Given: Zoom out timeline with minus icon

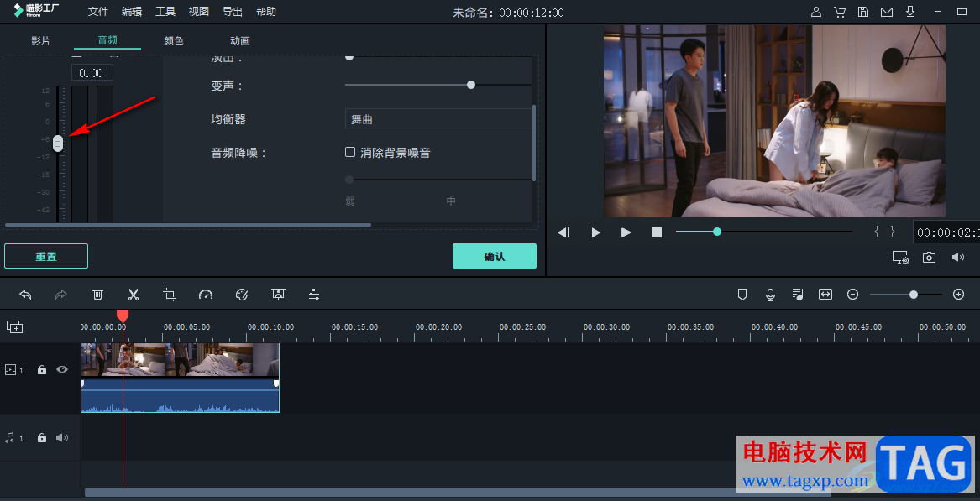Looking at the screenshot, I should (x=852, y=295).
